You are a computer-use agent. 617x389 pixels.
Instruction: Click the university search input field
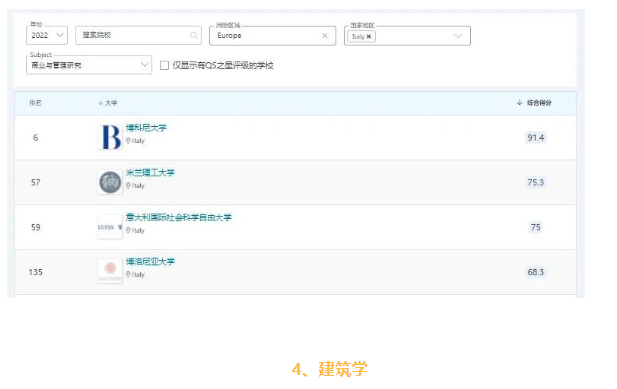coord(138,35)
